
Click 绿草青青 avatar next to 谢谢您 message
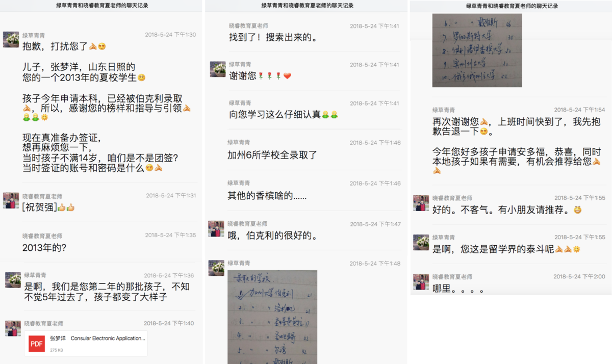click(x=218, y=69)
